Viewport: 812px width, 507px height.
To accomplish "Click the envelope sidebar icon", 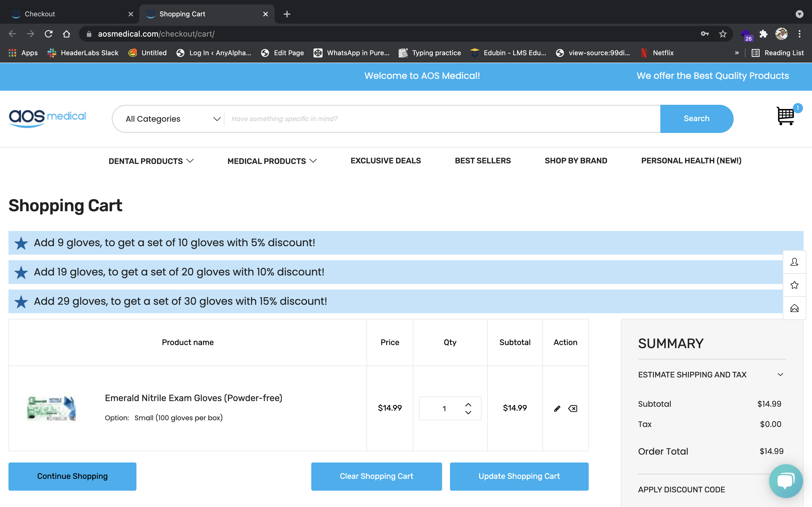I will (794, 308).
